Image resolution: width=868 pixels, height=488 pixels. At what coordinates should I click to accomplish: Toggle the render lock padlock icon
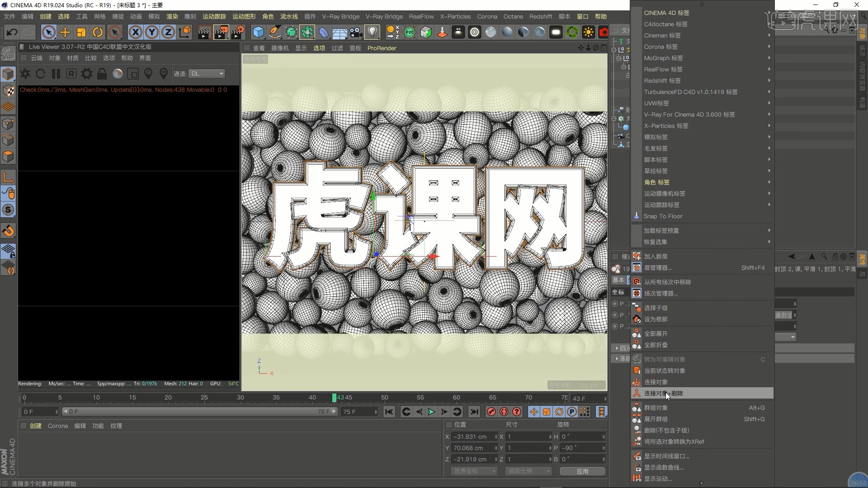(x=102, y=74)
